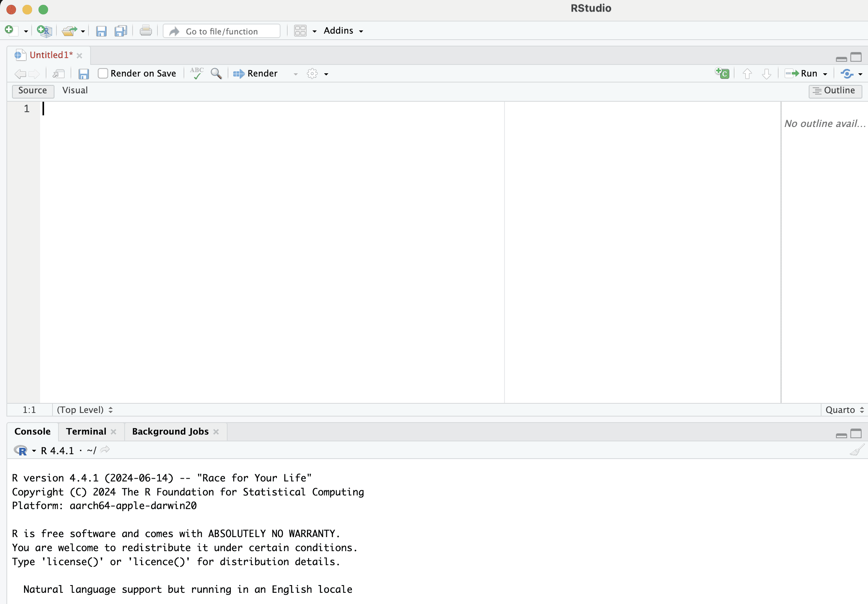Enable Render on Save checkbox
This screenshot has width=868, height=604.
click(103, 73)
